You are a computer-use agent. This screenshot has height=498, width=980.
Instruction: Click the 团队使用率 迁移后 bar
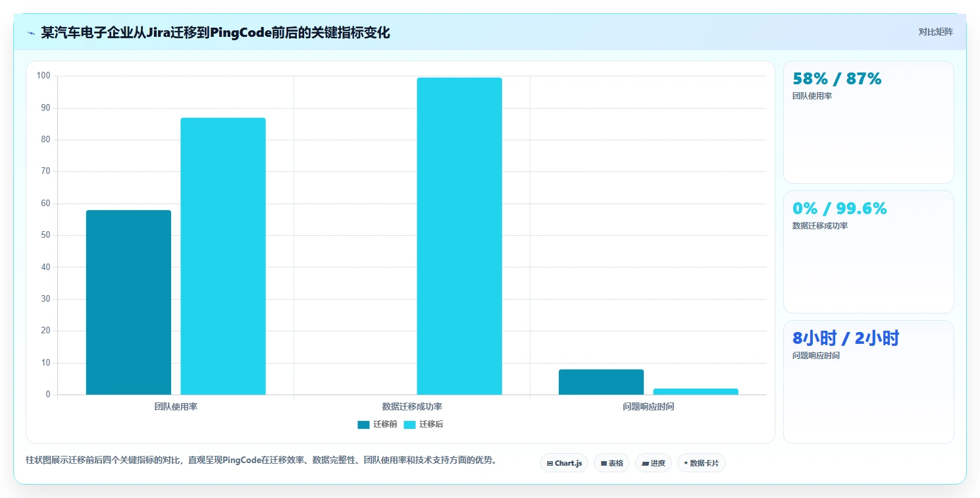(223, 256)
